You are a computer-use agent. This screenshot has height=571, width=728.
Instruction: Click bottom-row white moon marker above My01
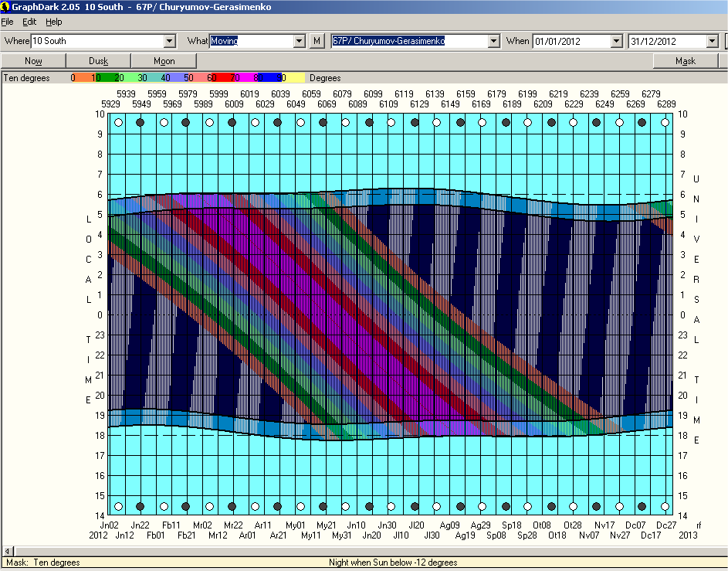(x=300, y=507)
